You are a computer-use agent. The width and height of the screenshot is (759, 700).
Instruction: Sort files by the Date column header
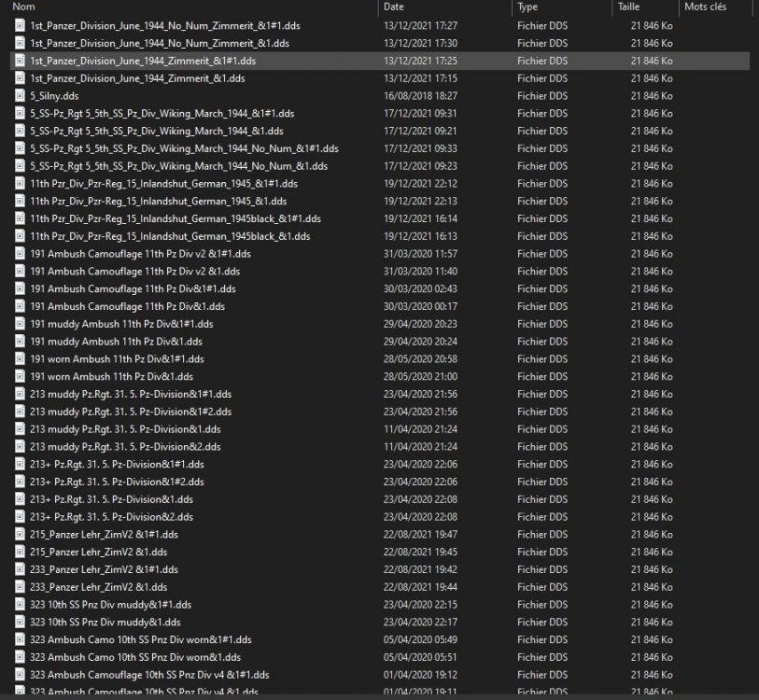point(394,7)
